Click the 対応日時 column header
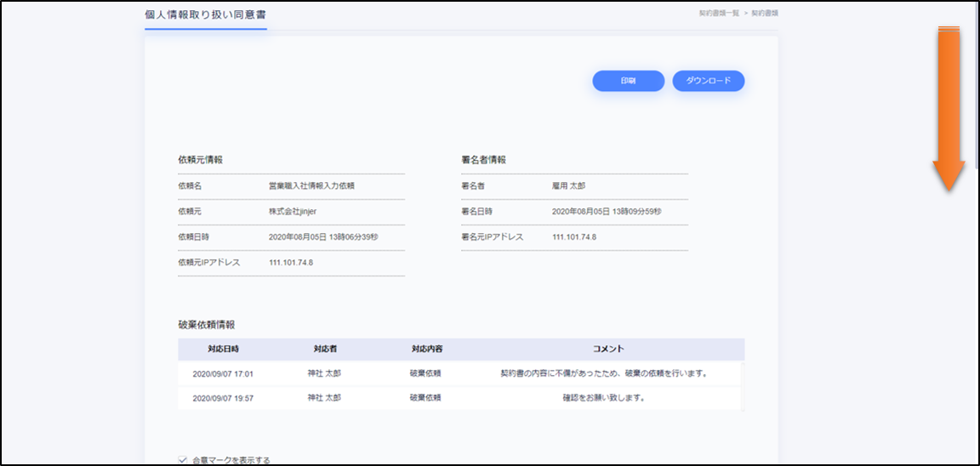Screen dimensions: 980x466 click(223, 349)
